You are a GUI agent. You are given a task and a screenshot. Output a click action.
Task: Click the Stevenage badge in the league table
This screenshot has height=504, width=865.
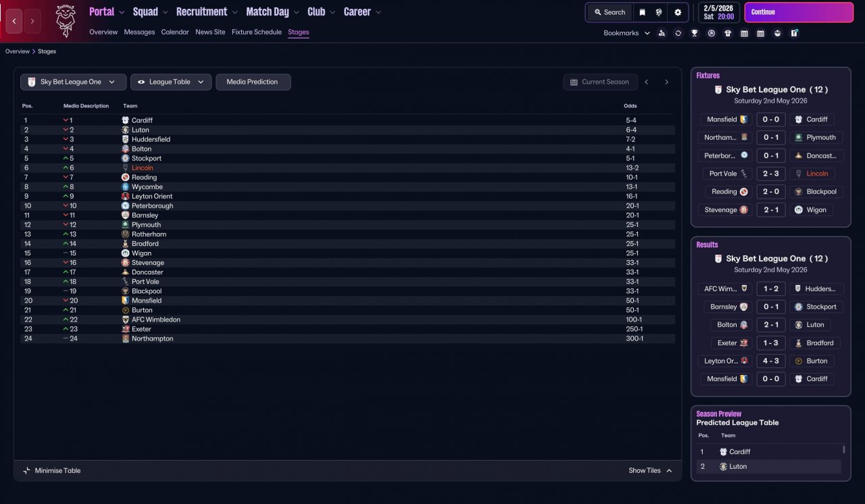(125, 263)
